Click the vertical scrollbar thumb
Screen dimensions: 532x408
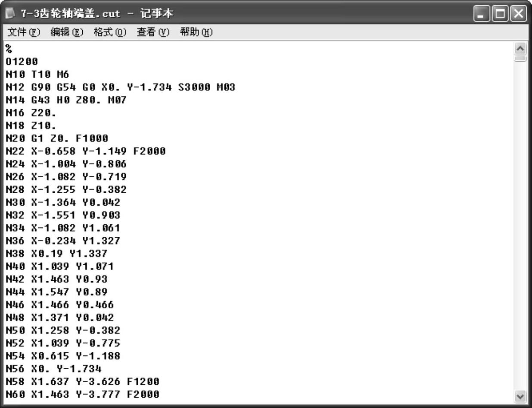521,59
